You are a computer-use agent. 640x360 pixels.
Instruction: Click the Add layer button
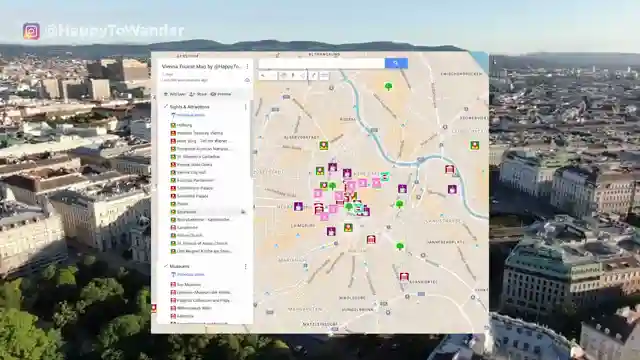[175, 94]
